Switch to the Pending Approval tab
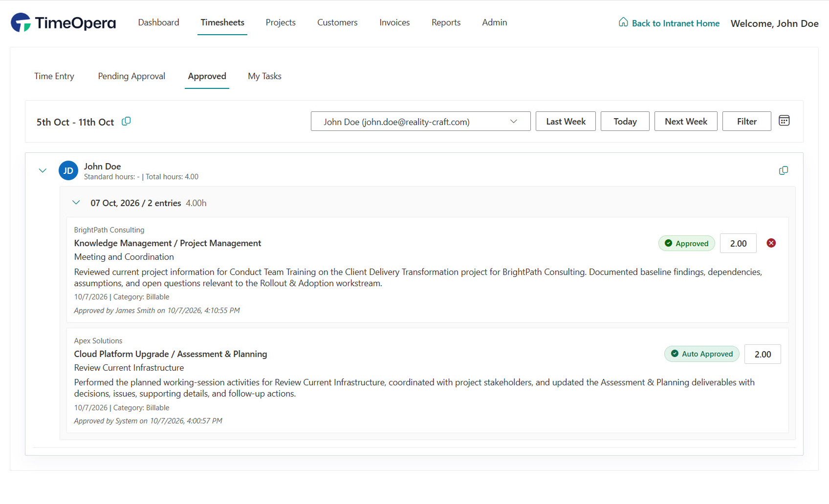This screenshot has height=504, width=829. click(131, 76)
